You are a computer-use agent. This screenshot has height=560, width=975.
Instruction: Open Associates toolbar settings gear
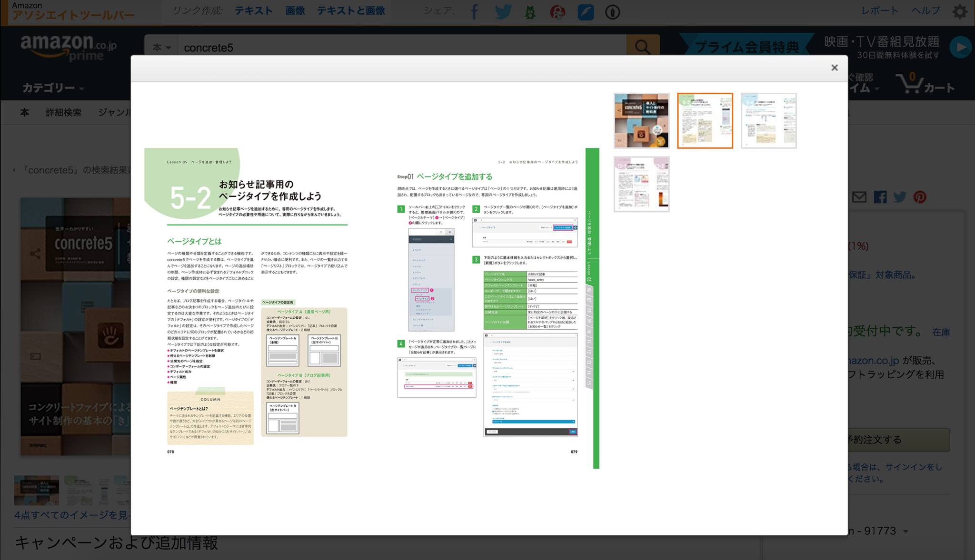click(960, 11)
